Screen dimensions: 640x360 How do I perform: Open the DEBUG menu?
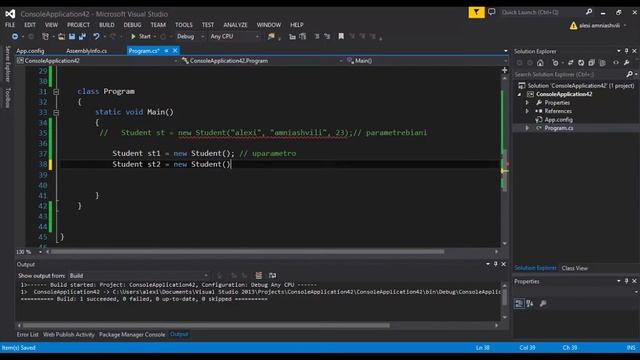click(x=132, y=25)
